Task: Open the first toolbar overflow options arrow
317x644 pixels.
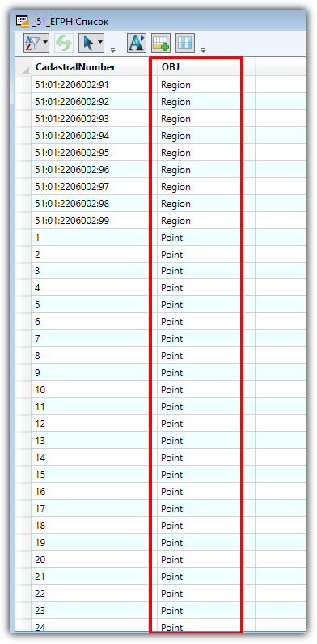Action: click(x=113, y=49)
